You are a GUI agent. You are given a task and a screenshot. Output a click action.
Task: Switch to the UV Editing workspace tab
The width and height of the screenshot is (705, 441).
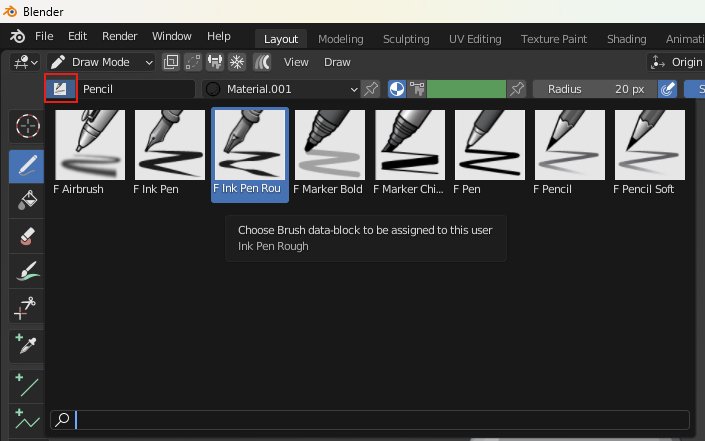pos(475,39)
